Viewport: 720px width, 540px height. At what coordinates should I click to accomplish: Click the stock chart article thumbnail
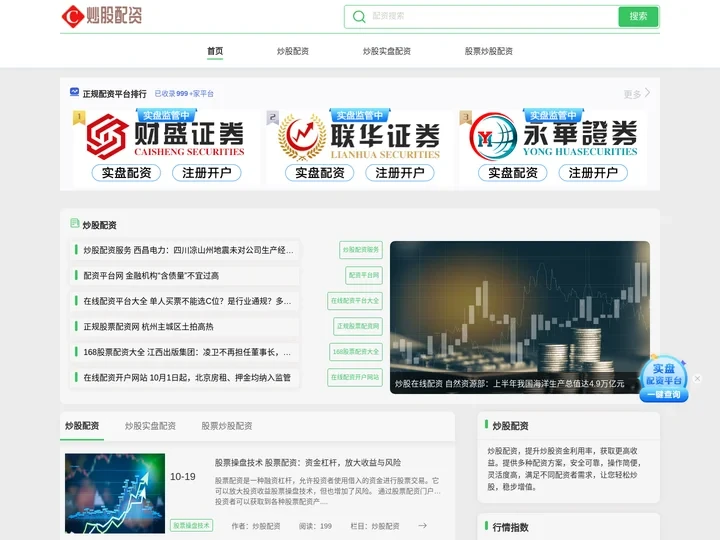click(115, 493)
